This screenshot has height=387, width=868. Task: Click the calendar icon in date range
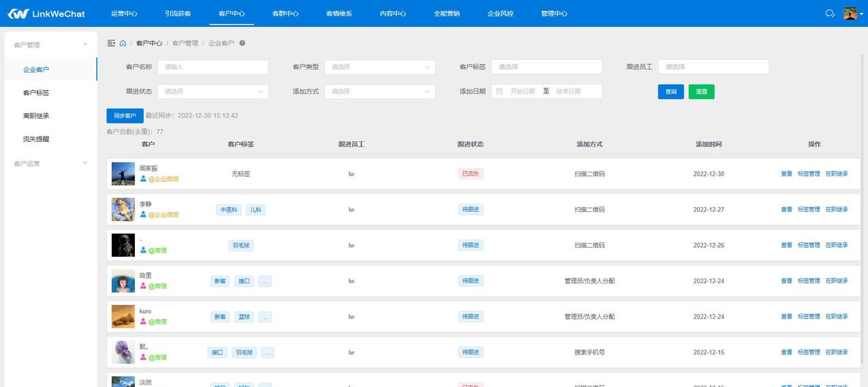coord(500,91)
